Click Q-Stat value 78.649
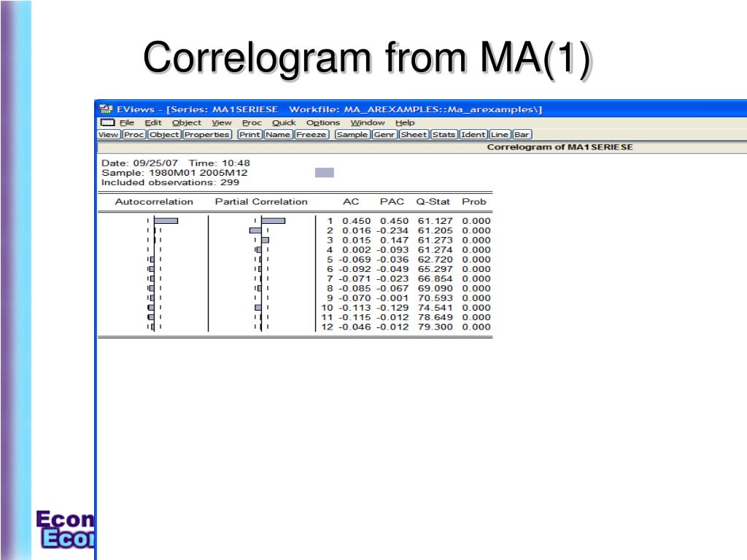This screenshot has height=560, width=747. [435, 317]
